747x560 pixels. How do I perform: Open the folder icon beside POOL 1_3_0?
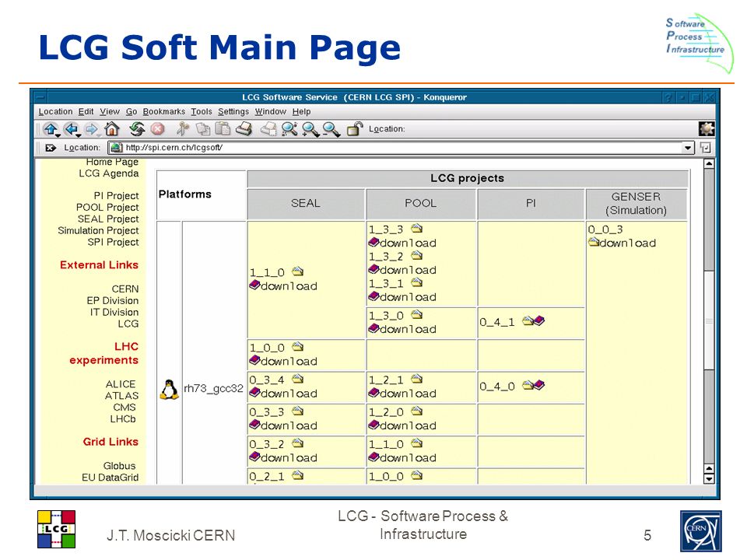[417, 314]
